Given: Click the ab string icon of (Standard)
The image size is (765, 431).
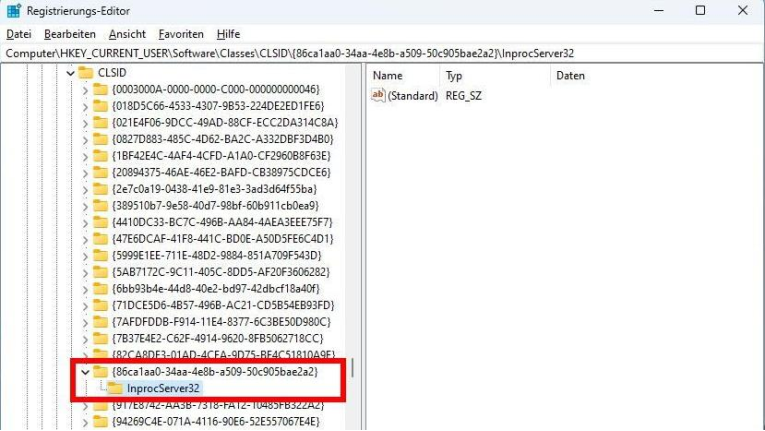Looking at the screenshot, I should tap(378, 95).
